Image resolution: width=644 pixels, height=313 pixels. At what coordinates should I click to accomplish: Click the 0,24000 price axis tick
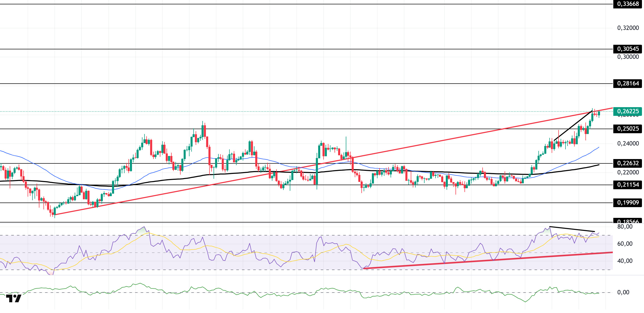pos(628,143)
